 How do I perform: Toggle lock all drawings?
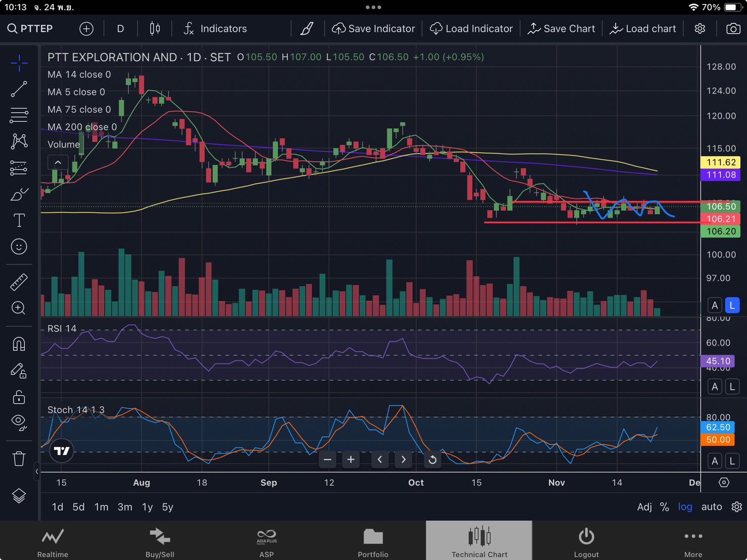coord(19,397)
